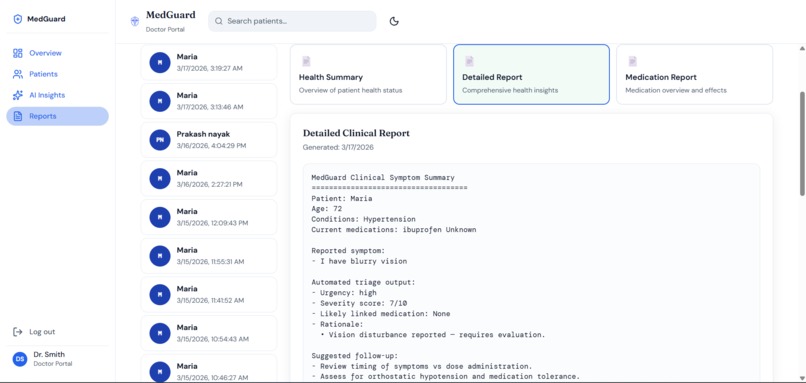
Task: Click the Overview grid icon
Action: pyautogui.click(x=18, y=53)
